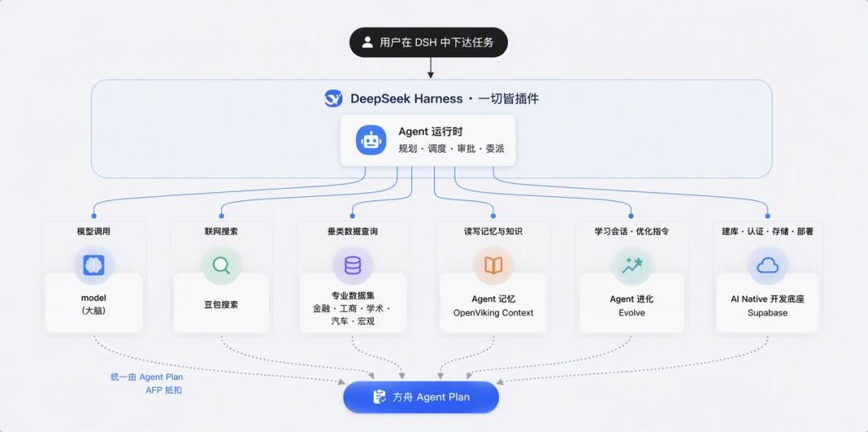Click the cloud icon above Supabase card

[x=768, y=265]
